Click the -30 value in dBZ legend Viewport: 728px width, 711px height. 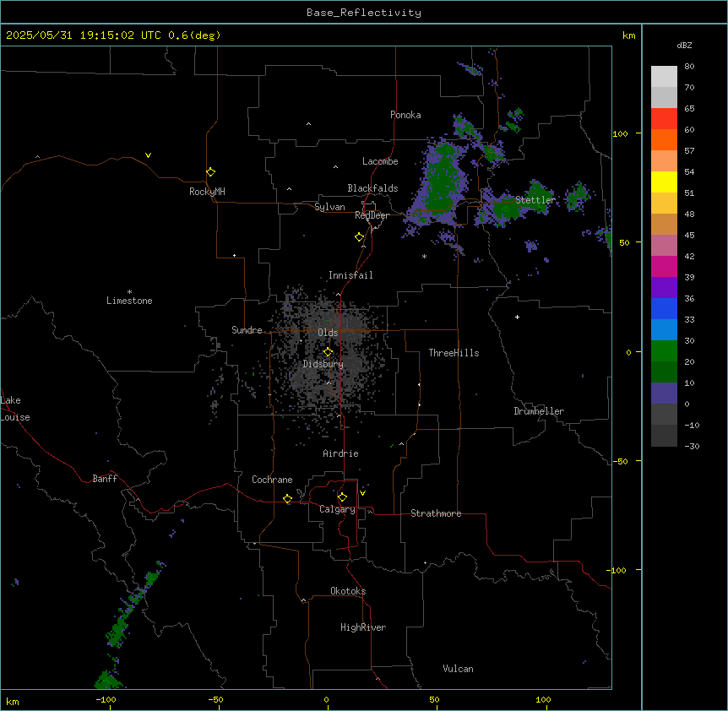[x=692, y=446]
